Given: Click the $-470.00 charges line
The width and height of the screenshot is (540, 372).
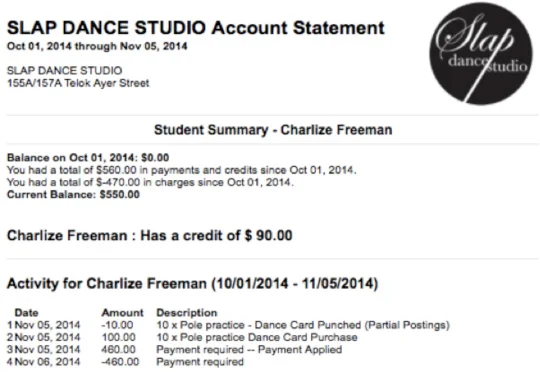Looking at the screenshot, I should [150, 182].
